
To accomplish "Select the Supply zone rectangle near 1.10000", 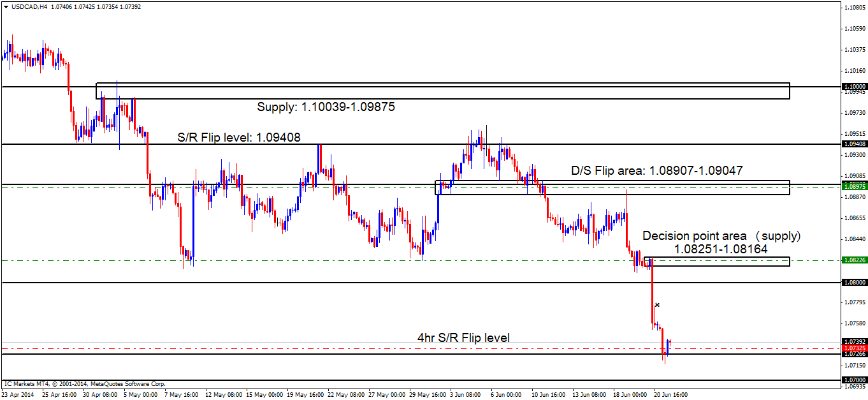I will [443, 91].
